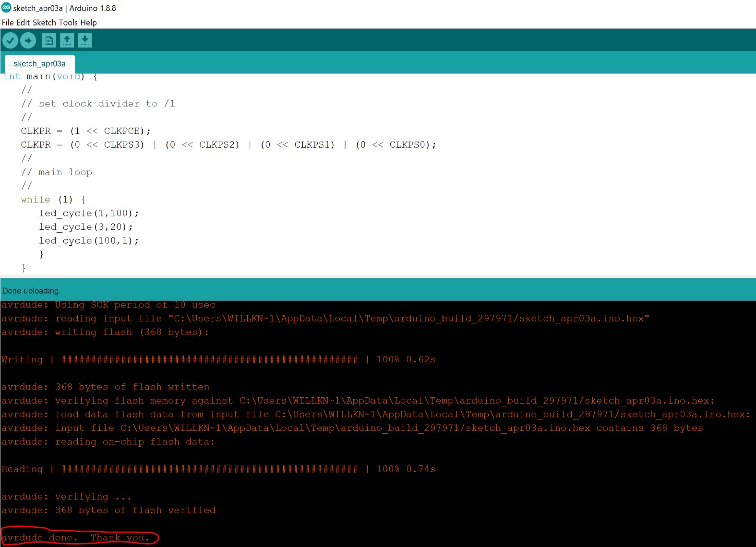756x547 pixels.
Task: Select the sketch_apr03a tab
Action: pos(40,64)
